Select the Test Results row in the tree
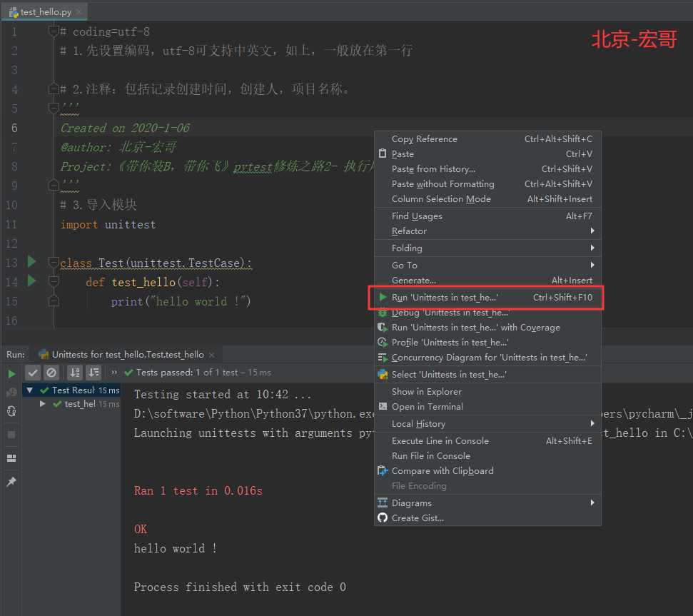The height and width of the screenshot is (616, 693). point(71,390)
